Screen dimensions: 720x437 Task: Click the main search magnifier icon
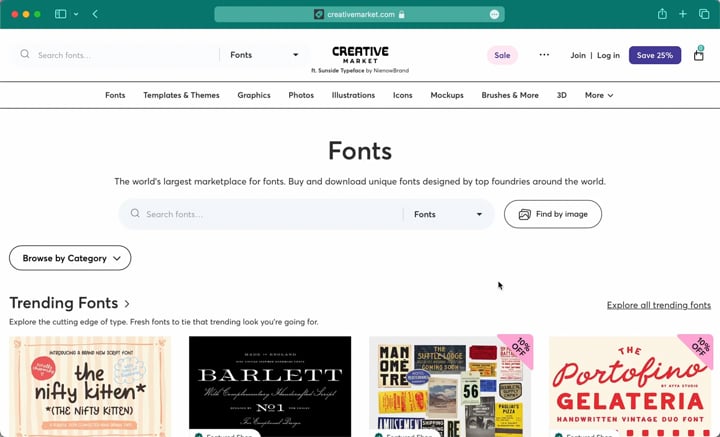(x=135, y=213)
